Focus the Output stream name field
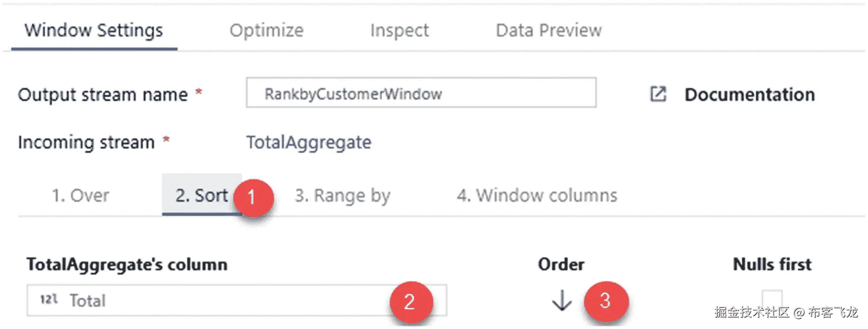Viewport: 868px width, 329px height. 421,93
